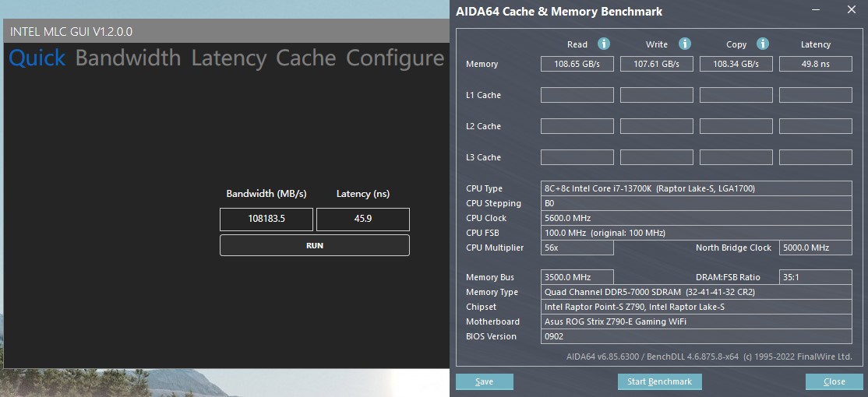Click CPU Stepping B0 value

pyautogui.click(x=697, y=203)
